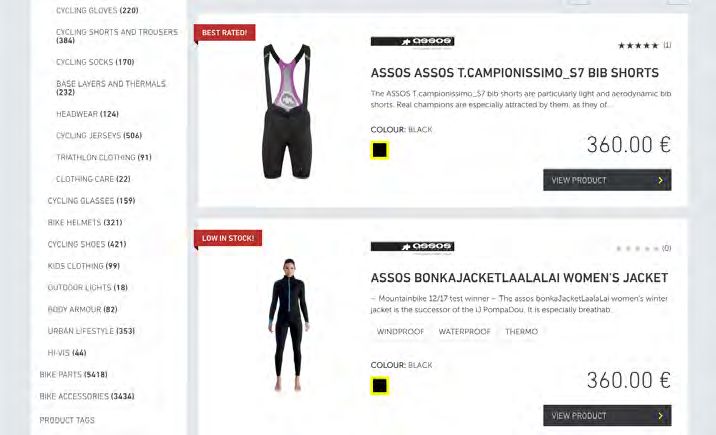Click the arrow on bib shorts View Product

click(x=660, y=180)
